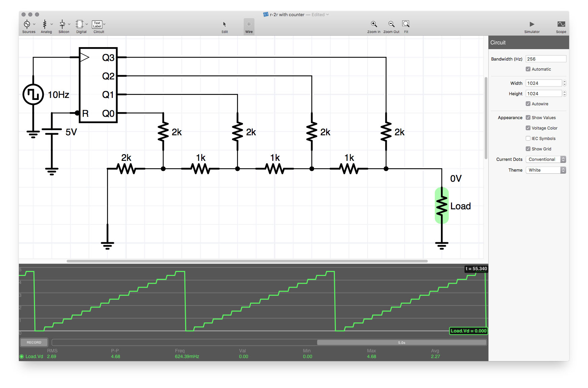Select the Load resistor
Screen dimensions: 588x388
[442, 206]
